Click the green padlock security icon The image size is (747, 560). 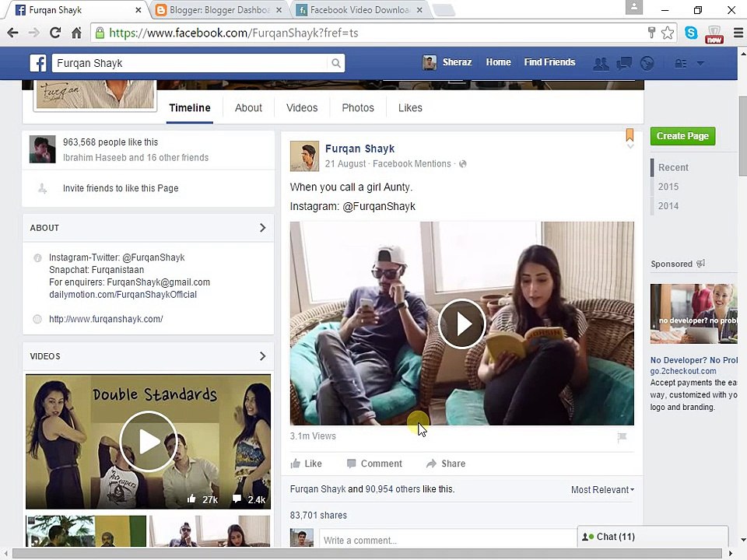[x=100, y=33]
